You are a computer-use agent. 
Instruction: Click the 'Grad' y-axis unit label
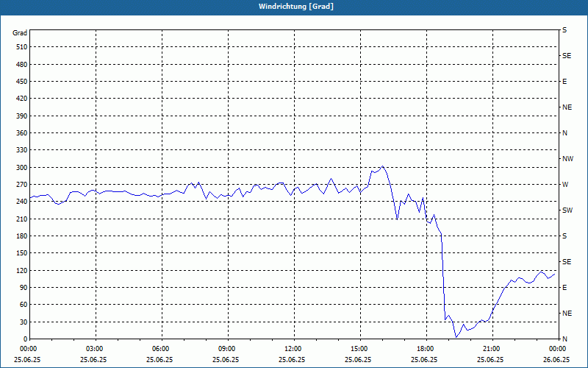tap(20, 33)
